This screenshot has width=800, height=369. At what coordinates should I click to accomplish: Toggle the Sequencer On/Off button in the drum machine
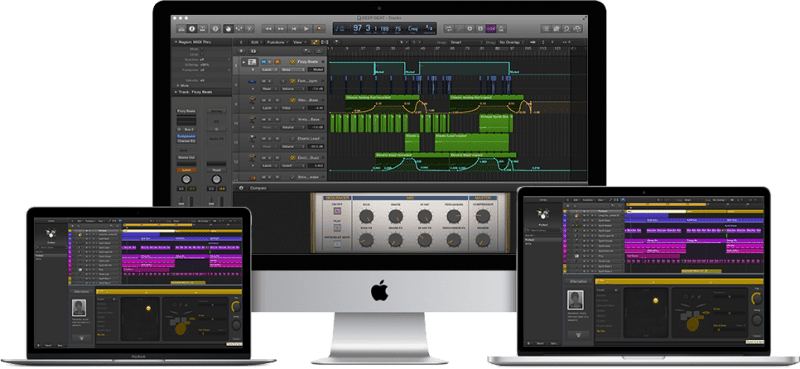tap(337, 210)
